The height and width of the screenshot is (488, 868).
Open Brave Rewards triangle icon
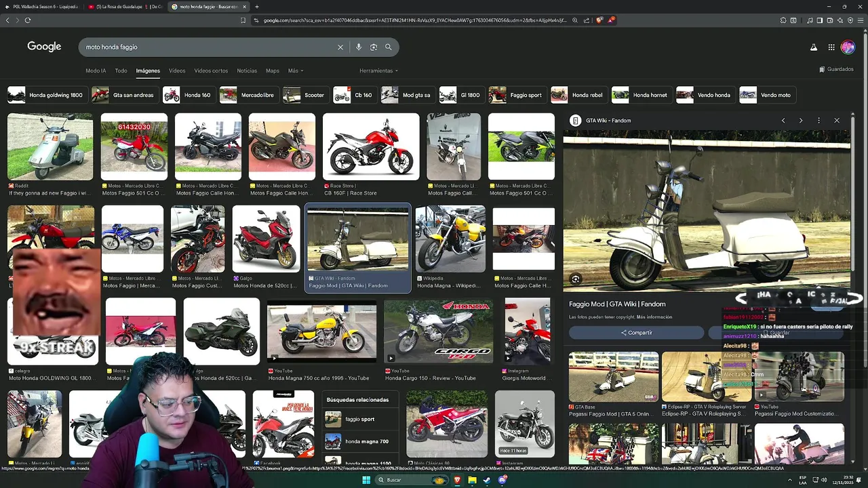(x=611, y=20)
